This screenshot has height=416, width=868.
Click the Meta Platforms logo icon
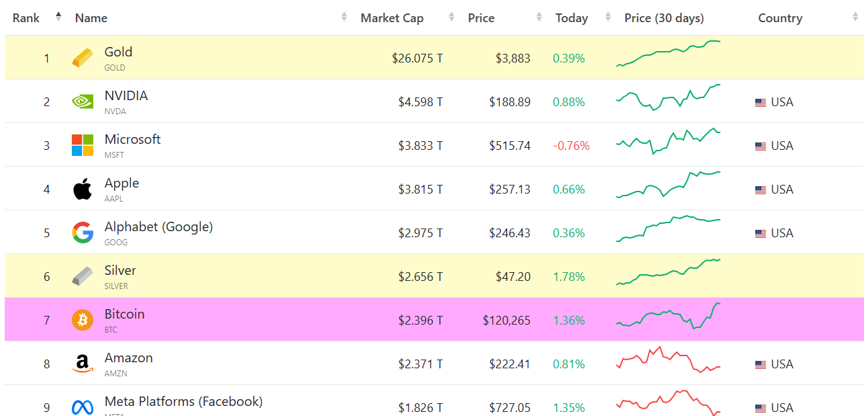(83, 407)
